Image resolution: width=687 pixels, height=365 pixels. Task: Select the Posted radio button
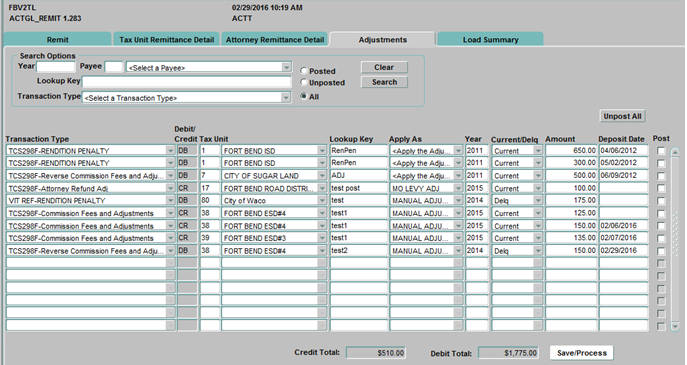(x=304, y=71)
